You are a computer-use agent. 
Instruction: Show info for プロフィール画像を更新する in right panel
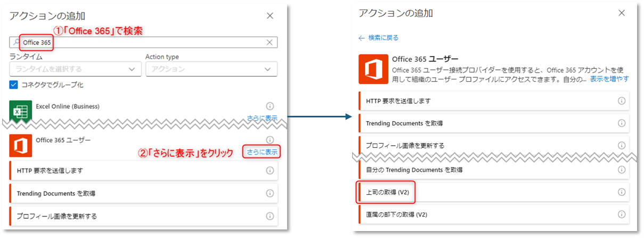[621, 145]
